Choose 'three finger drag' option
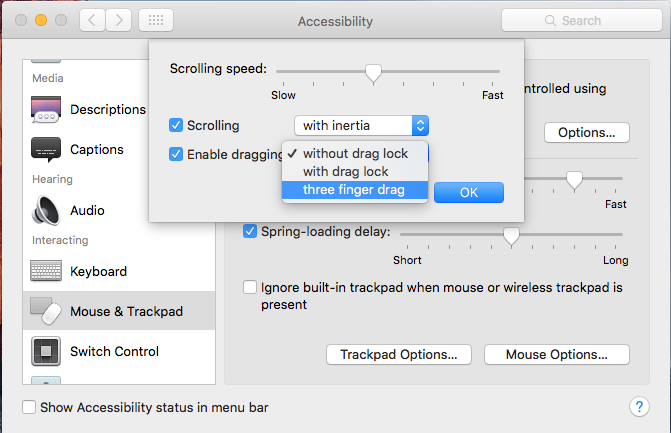This screenshot has width=671, height=433. point(355,190)
